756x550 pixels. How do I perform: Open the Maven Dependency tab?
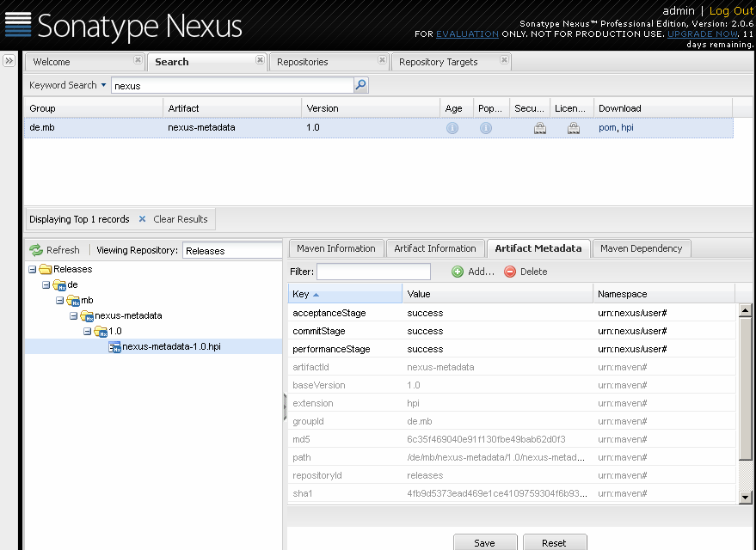coord(642,248)
